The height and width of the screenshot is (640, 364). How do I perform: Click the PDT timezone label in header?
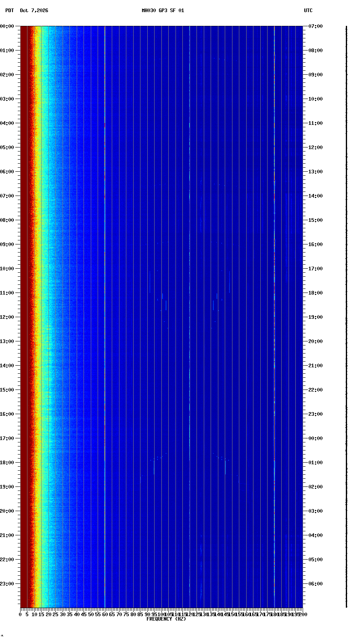(x=9, y=11)
